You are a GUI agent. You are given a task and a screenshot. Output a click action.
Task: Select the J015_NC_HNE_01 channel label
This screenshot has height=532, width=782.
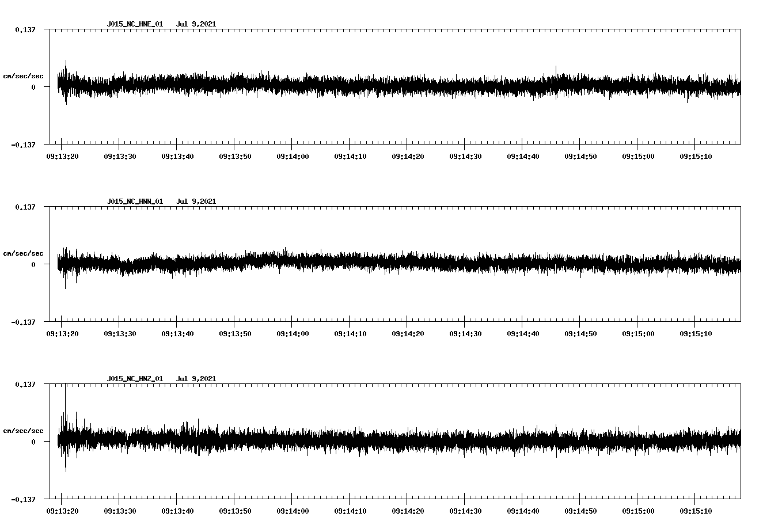click(x=134, y=25)
